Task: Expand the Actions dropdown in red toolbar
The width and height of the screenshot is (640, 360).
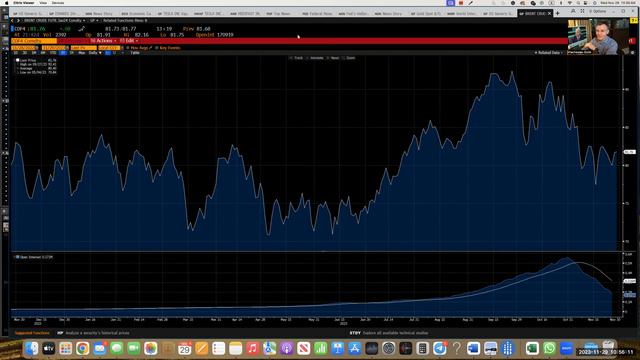Action: click(x=104, y=41)
